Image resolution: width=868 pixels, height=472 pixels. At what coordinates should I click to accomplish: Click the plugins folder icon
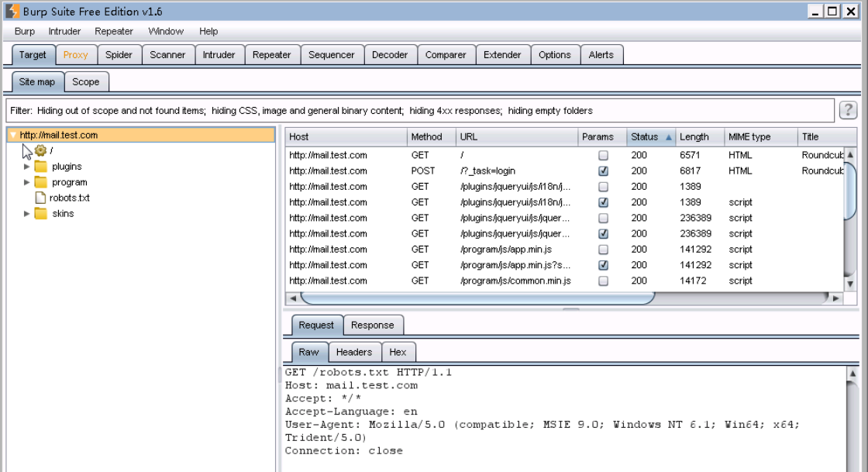pyautogui.click(x=40, y=167)
